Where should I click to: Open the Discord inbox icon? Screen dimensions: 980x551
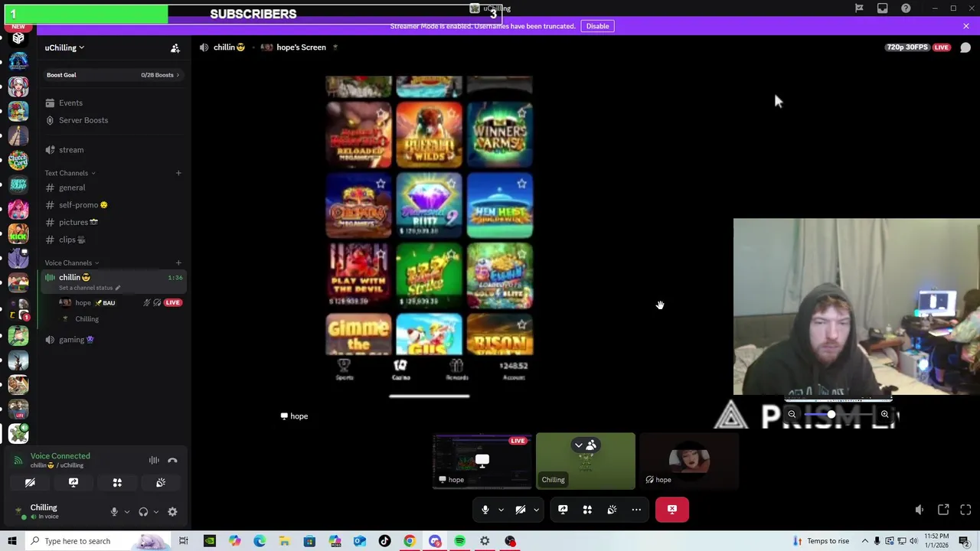coord(883,8)
